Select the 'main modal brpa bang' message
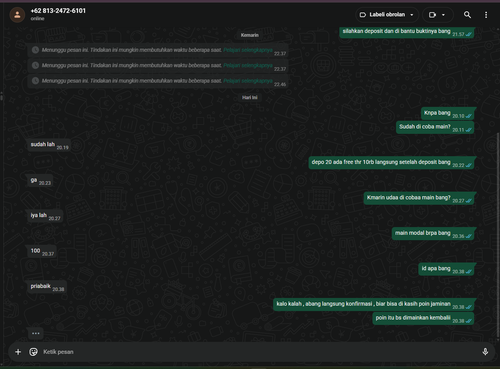The height and width of the screenshot is (369, 500). pyautogui.click(x=433, y=234)
